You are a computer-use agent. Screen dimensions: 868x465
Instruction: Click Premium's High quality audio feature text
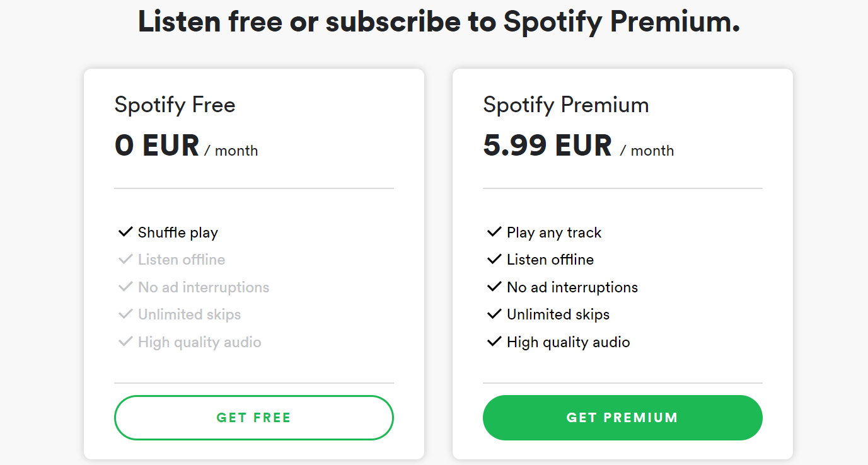tap(569, 342)
